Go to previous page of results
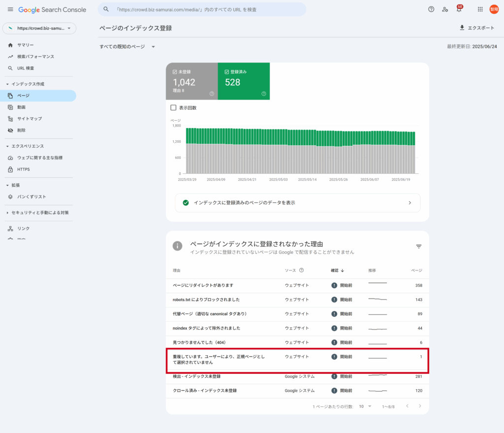 [x=407, y=406]
